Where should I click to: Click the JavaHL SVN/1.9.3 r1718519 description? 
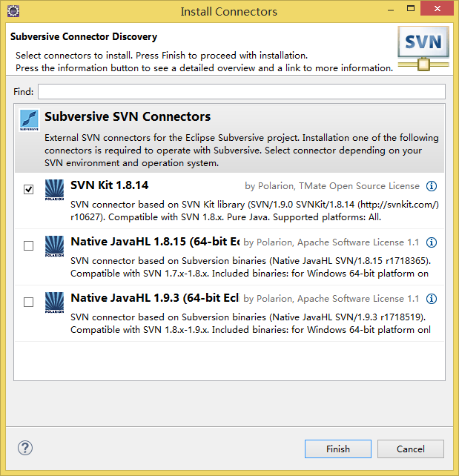tap(251, 323)
